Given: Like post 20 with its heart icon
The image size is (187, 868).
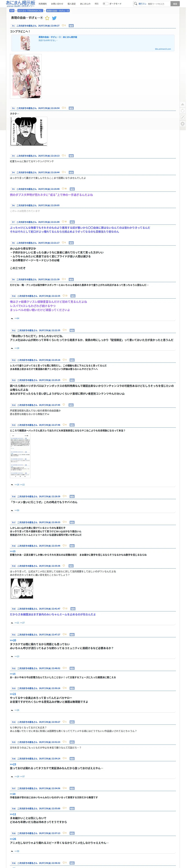Looking at the screenshot, I should click(64, 609).
